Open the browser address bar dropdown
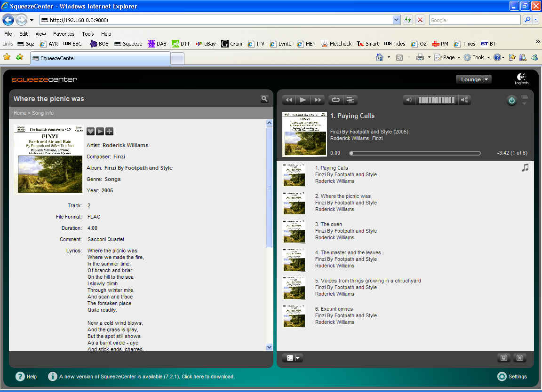The height and width of the screenshot is (392, 542). (396, 20)
